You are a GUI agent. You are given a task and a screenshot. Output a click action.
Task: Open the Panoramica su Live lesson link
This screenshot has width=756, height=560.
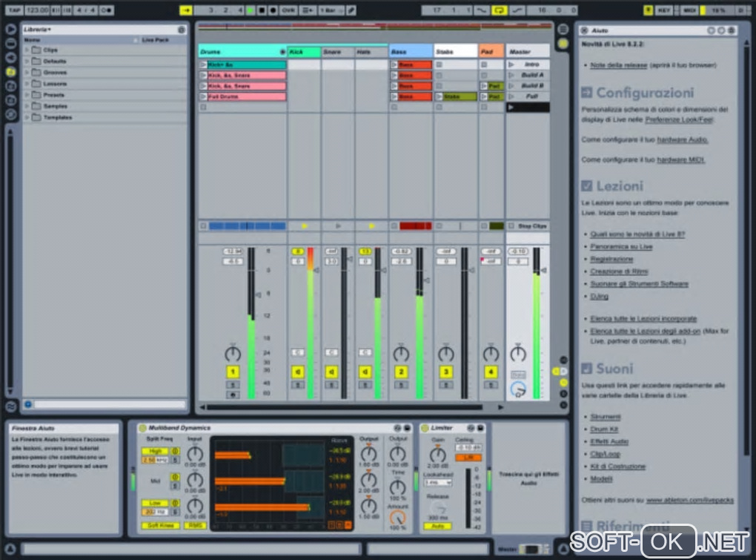click(621, 246)
